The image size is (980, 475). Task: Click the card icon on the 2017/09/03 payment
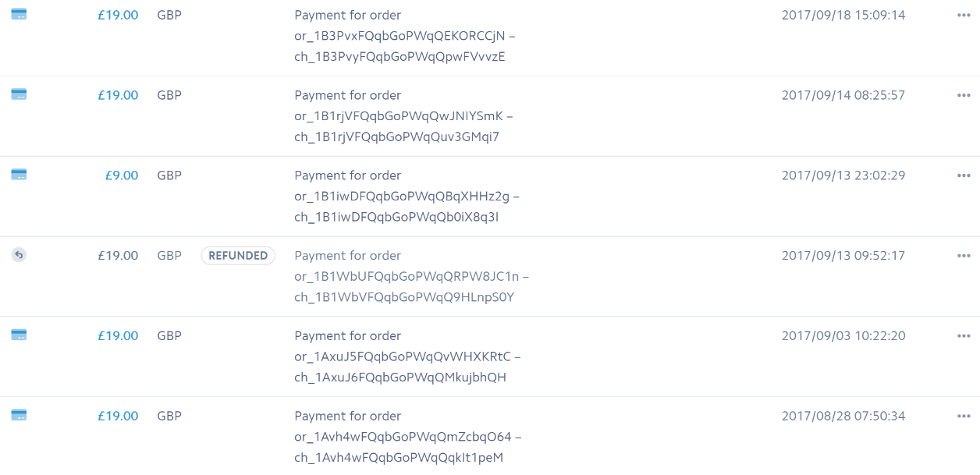pyautogui.click(x=19, y=335)
